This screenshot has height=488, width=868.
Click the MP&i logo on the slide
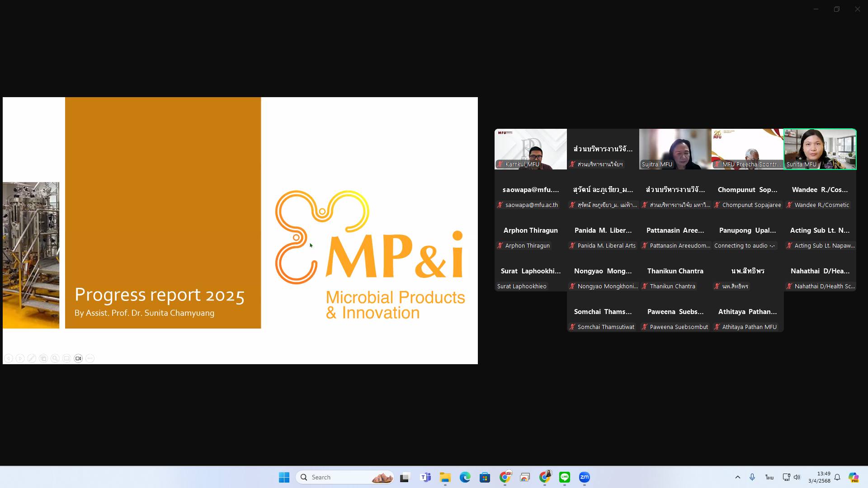(369, 237)
